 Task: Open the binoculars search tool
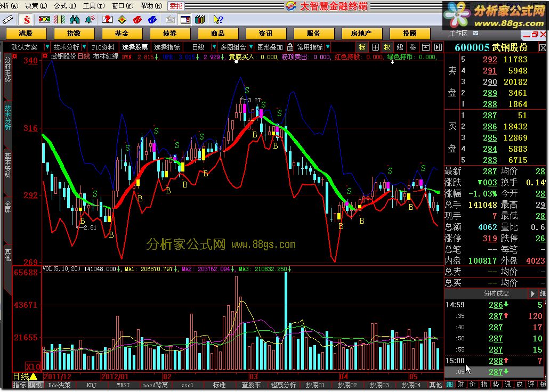pos(75,19)
